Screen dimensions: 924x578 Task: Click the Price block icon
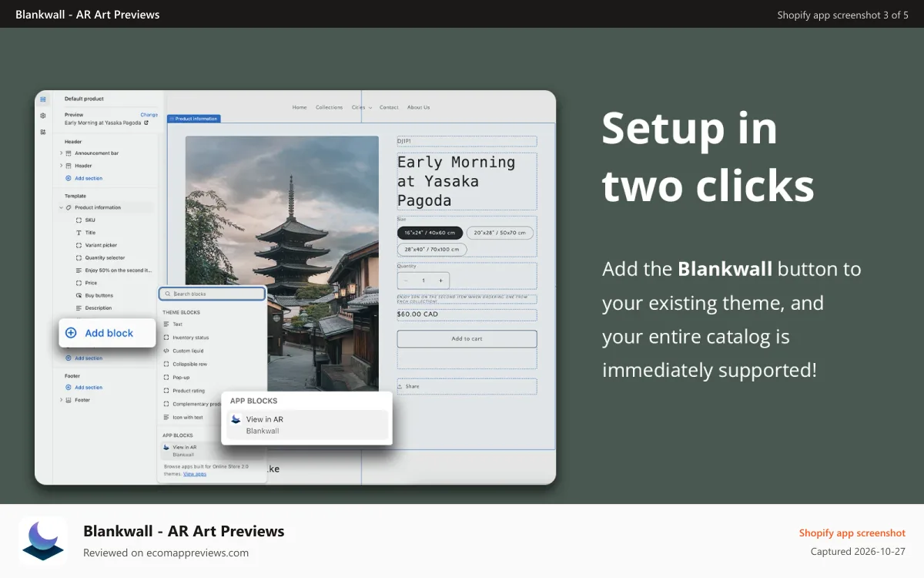(79, 283)
